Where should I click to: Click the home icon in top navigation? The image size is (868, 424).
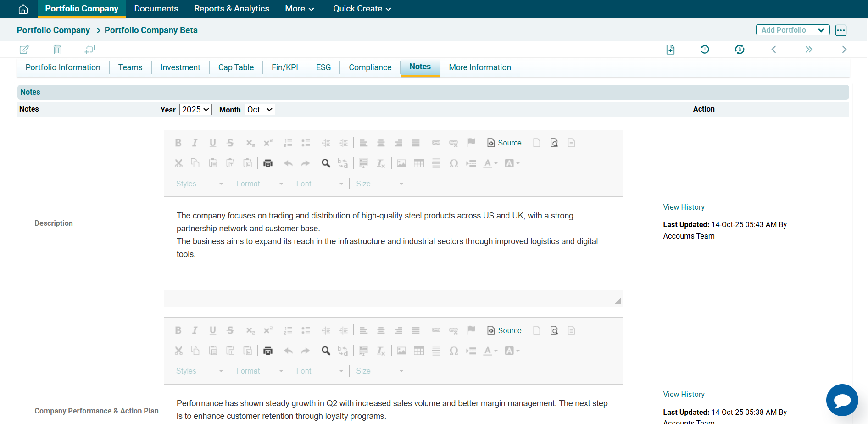[23, 9]
